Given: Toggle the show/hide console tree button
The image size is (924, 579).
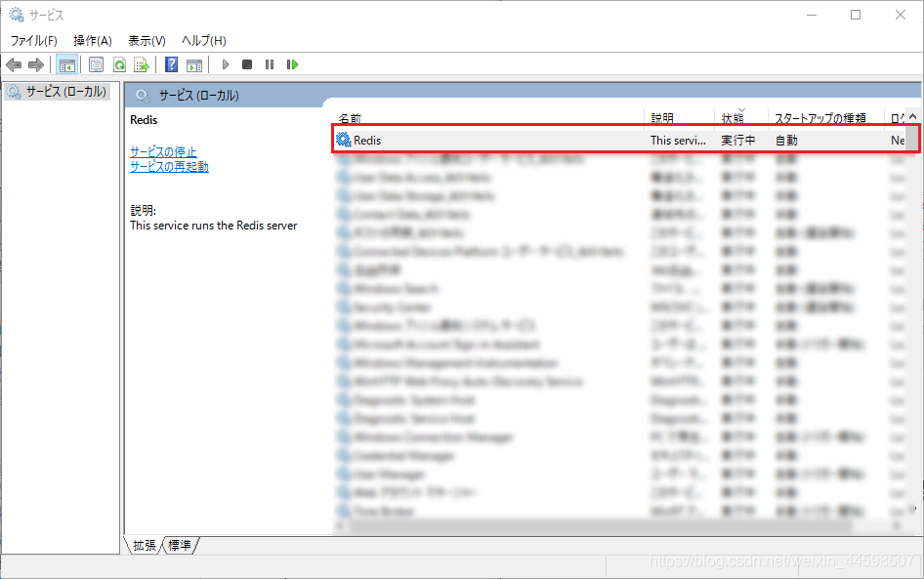Looking at the screenshot, I should pyautogui.click(x=66, y=64).
